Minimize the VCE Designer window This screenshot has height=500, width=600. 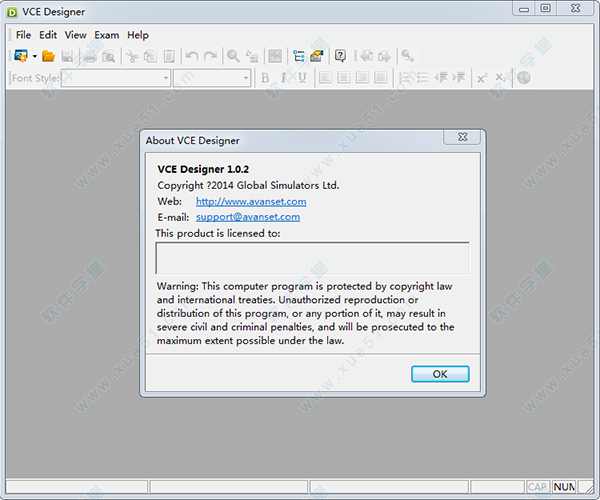[x=524, y=8]
